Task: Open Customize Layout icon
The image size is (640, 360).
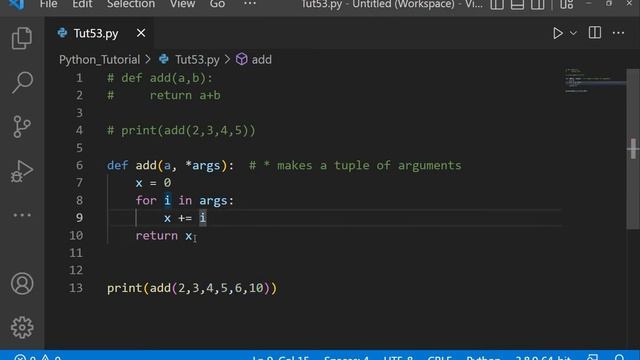Action: pyautogui.click(x=567, y=4)
